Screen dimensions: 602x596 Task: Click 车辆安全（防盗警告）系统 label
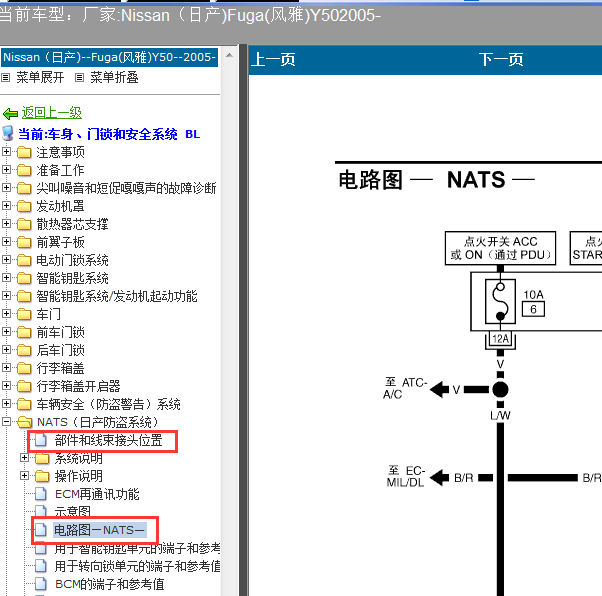(x=108, y=404)
